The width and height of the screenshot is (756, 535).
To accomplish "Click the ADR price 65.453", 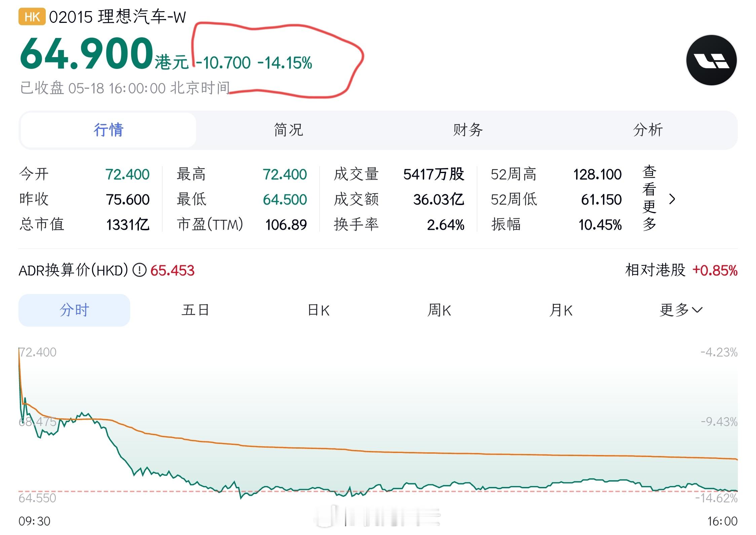I will tap(172, 271).
